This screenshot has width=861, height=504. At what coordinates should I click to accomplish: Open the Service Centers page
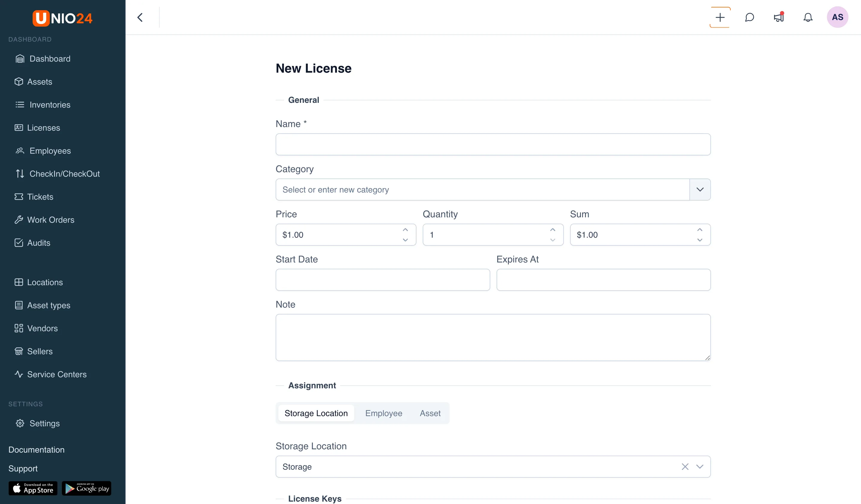point(57,374)
